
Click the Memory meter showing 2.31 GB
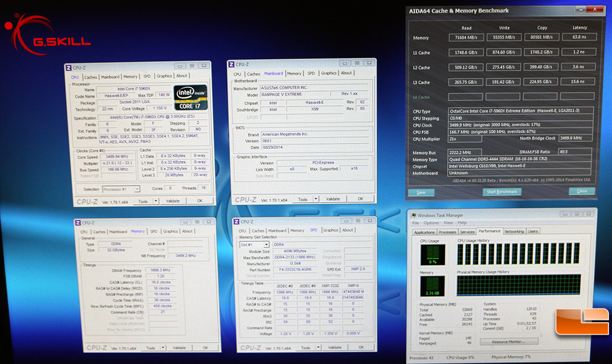(x=433, y=286)
